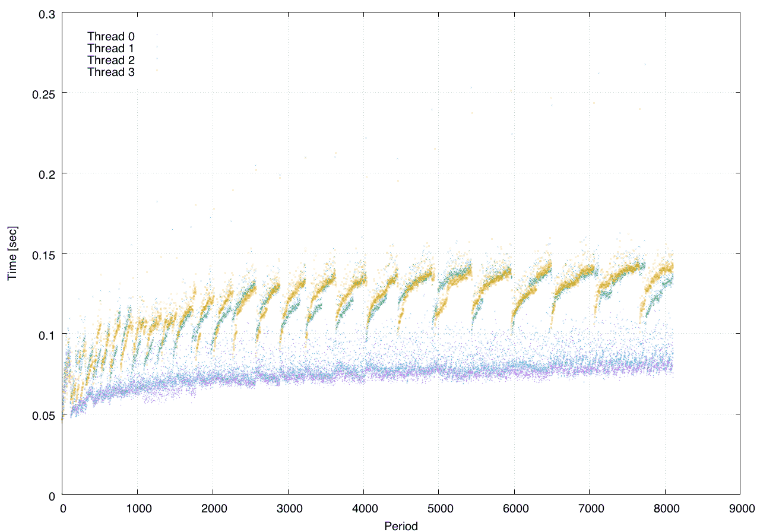Click the Thread 3 legend label

coord(111,72)
